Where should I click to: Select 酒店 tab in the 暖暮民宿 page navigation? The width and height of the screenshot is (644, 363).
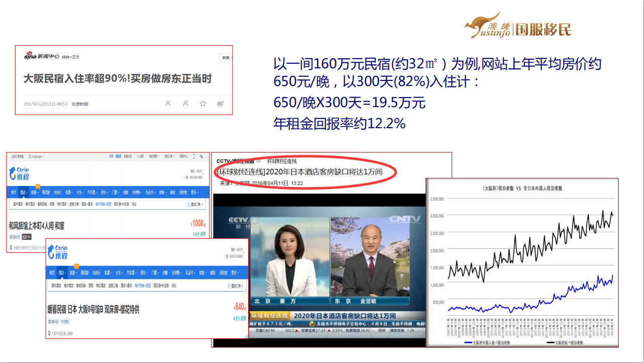click(62, 273)
